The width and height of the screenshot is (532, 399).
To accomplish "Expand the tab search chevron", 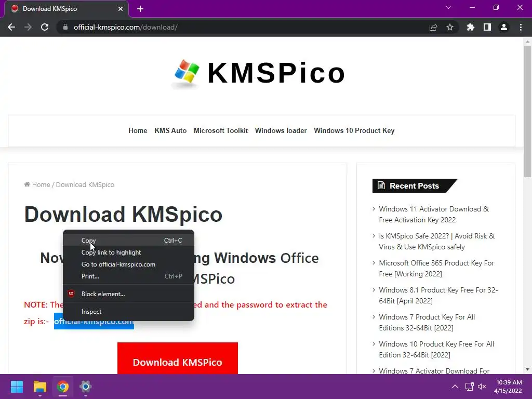I will coord(448,7).
